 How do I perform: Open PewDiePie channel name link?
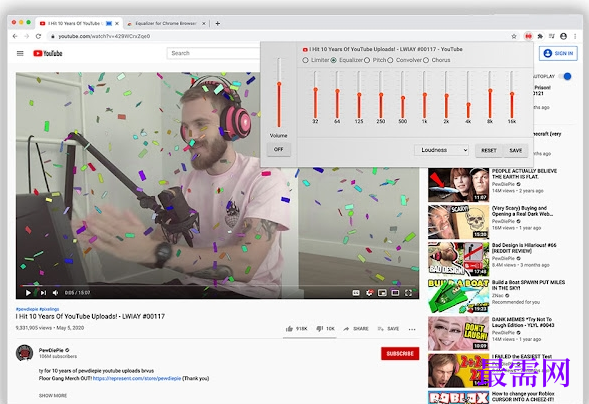tap(51, 350)
